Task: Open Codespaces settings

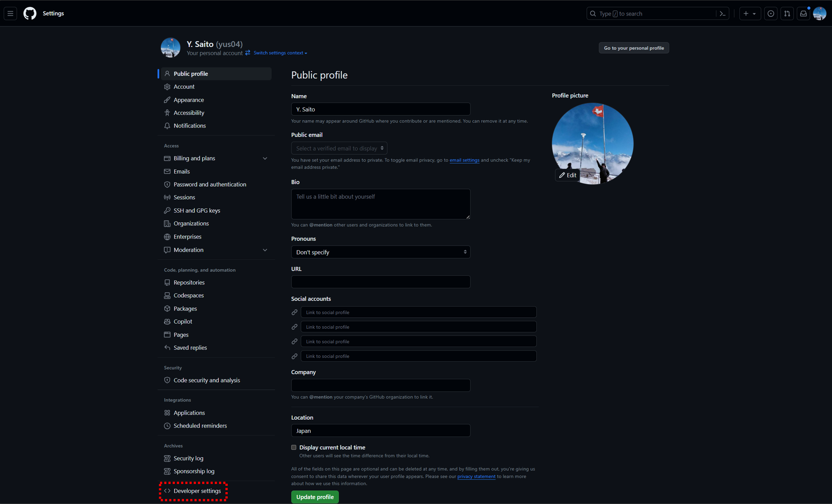Action: pyautogui.click(x=216, y=295)
